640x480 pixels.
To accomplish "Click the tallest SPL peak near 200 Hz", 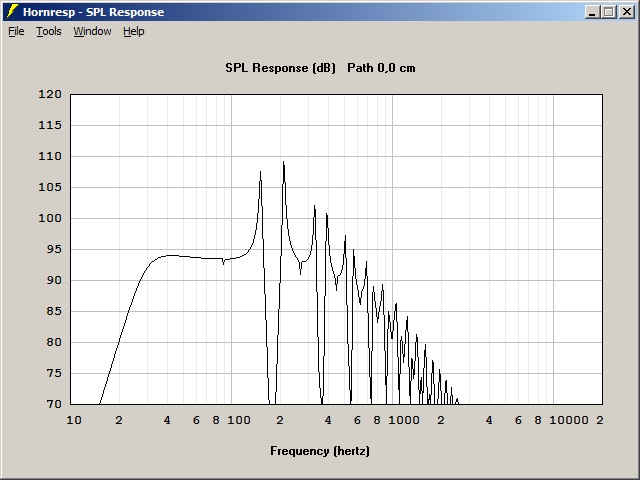I will coord(283,162).
